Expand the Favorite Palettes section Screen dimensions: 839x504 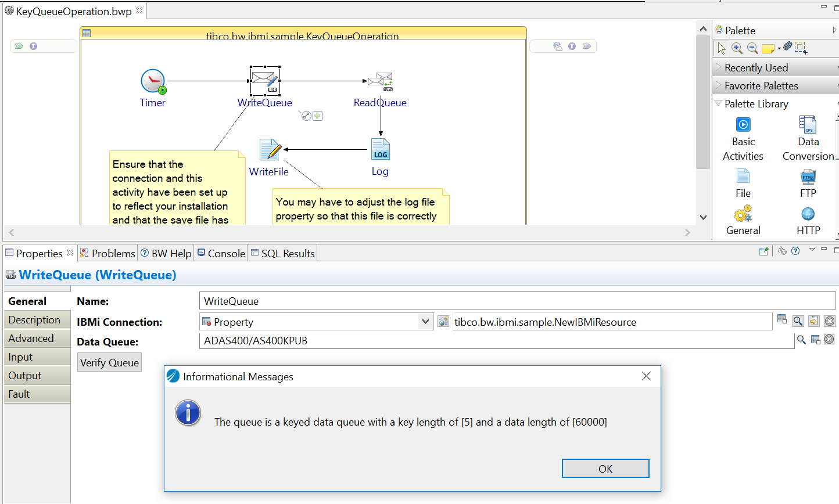776,85
